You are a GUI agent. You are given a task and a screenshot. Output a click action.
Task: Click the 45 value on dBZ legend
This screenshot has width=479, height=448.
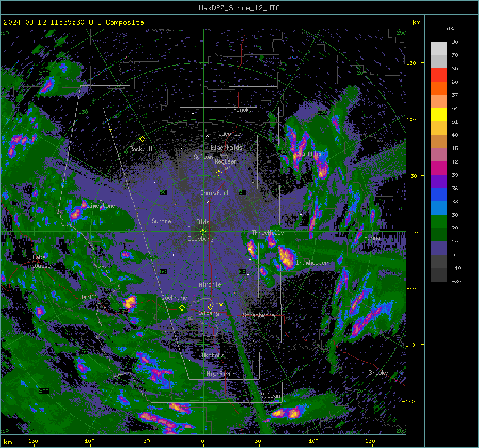455,148
